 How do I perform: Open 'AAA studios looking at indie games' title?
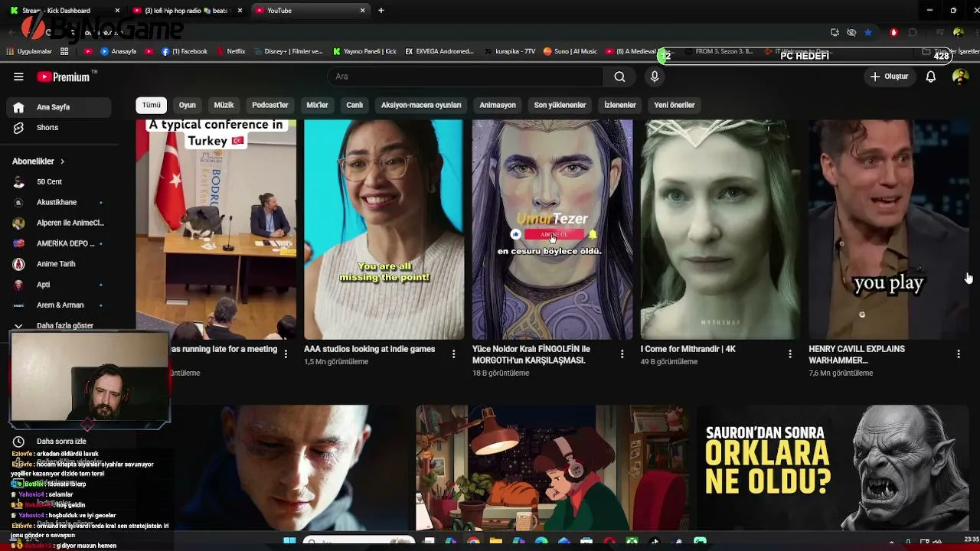(370, 349)
